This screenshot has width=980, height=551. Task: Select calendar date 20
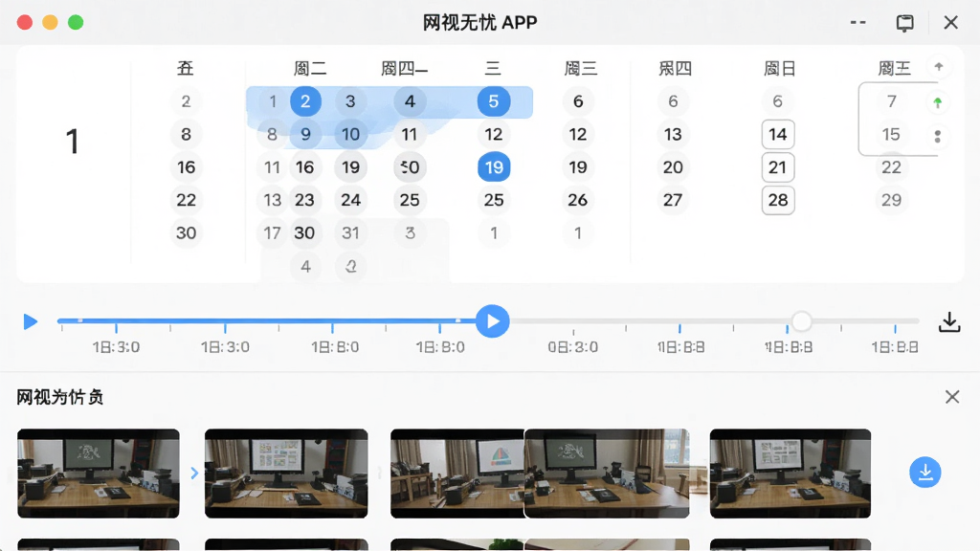pos(673,167)
